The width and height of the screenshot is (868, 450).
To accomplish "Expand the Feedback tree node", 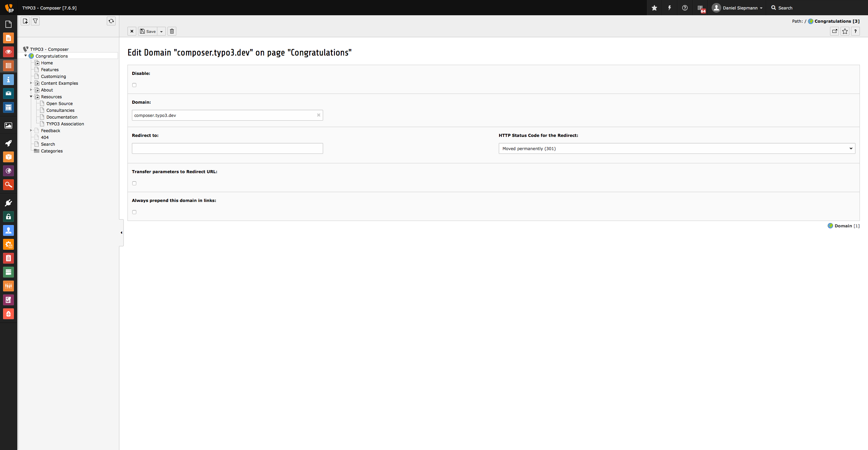I will coord(31,130).
